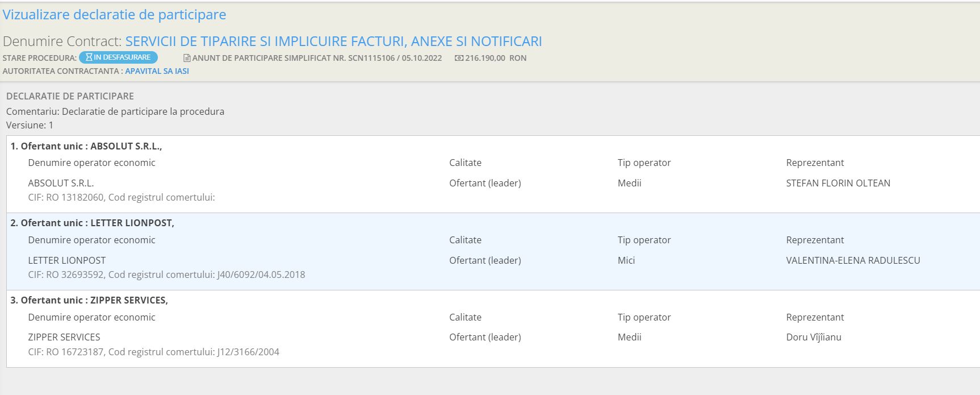980x395 pixels.
Task: Click the document icon before ANUNT DE PARTICIPARE
Action: 187,58
